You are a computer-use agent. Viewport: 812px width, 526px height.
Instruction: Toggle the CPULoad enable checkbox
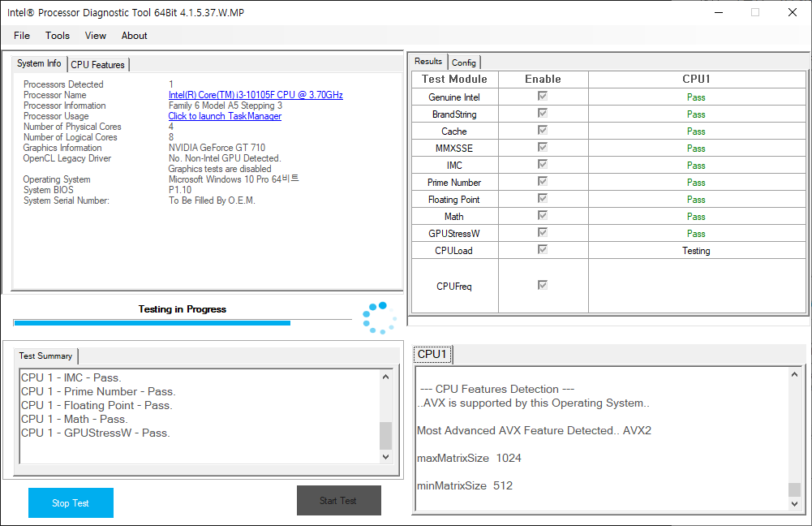tap(543, 250)
